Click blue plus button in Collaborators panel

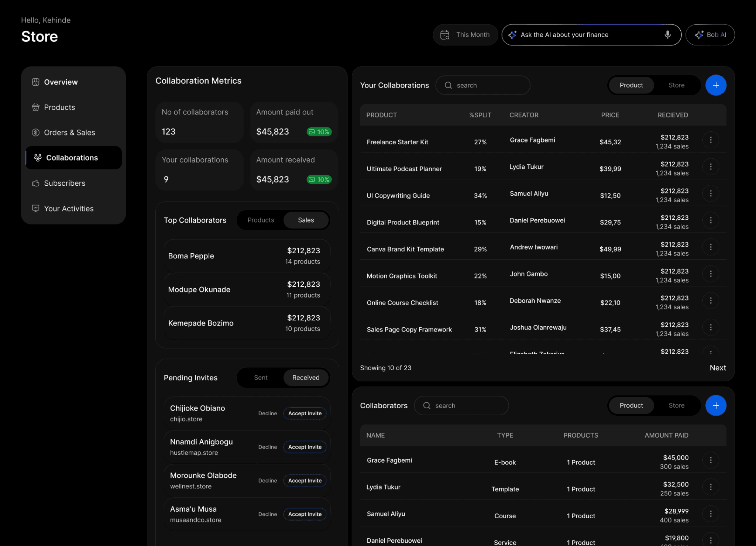(x=715, y=405)
